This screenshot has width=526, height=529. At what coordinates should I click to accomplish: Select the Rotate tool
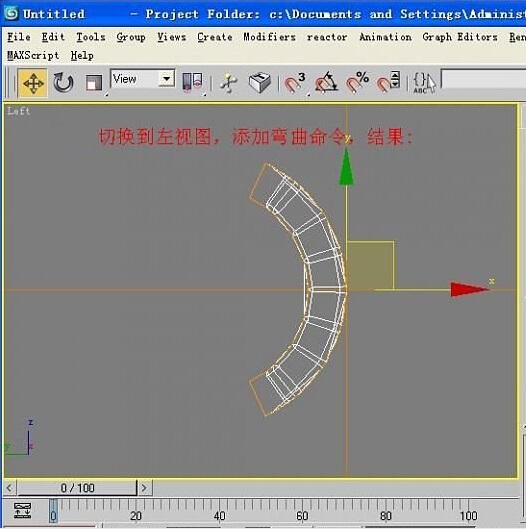click(63, 83)
